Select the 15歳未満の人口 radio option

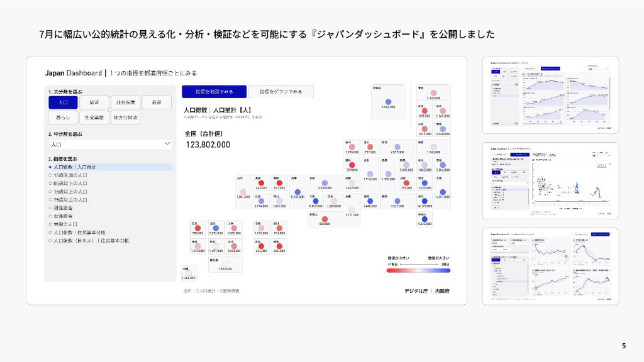click(x=70, y=175)
